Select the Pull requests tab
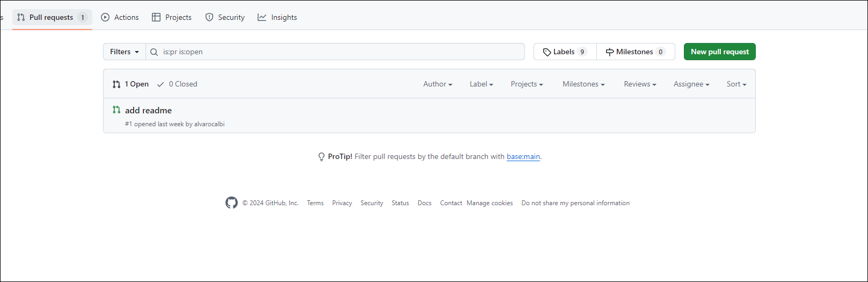 click(52, 17)
